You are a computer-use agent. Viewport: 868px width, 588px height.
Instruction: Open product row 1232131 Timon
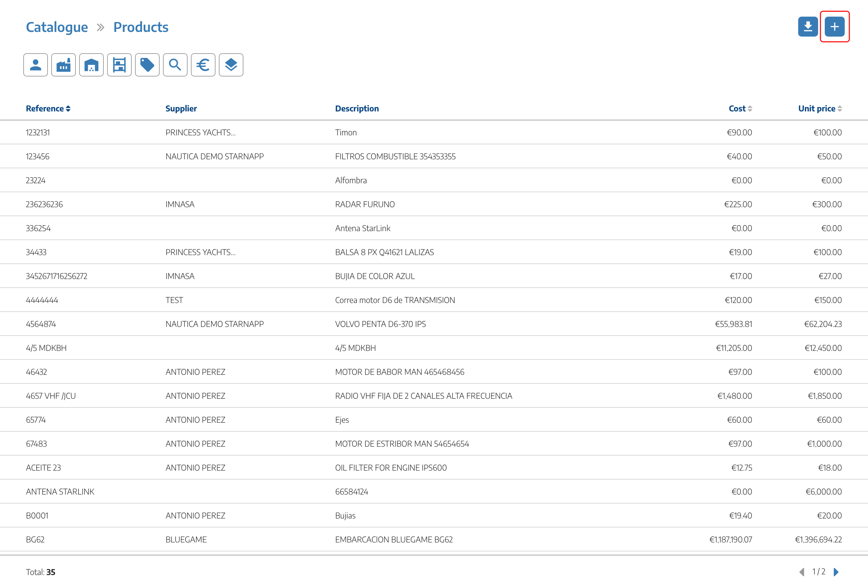click(x=434, y=133)
